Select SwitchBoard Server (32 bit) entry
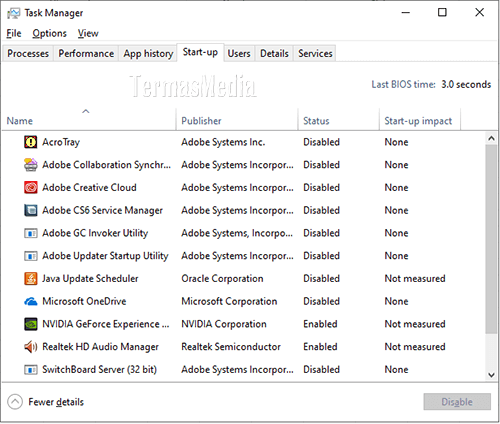This screenshot has height=424, width=500. coord(99,369)
